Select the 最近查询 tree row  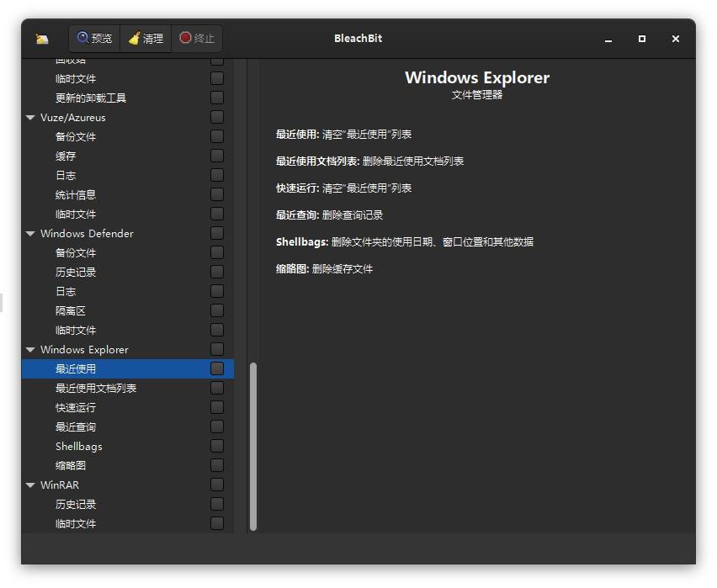pos(128,427)
